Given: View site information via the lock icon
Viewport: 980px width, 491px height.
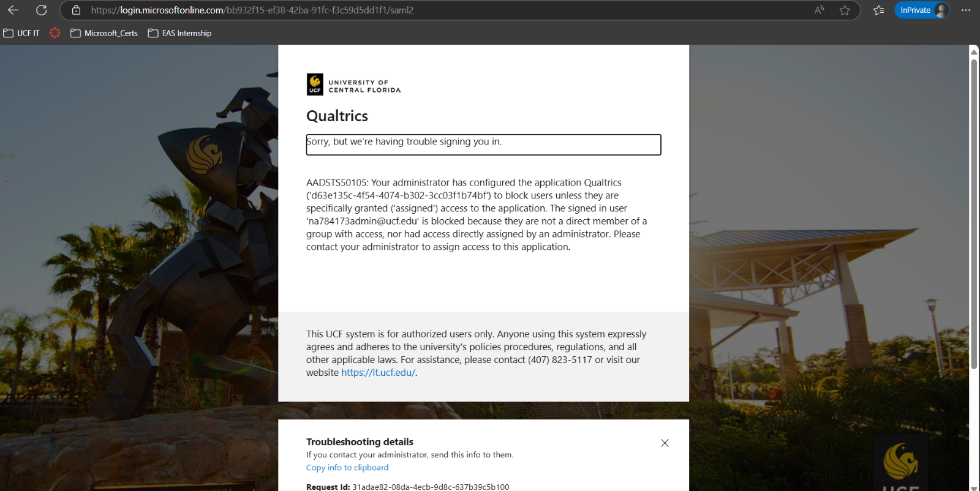Looking at the screenshot, I should [76, 10].
